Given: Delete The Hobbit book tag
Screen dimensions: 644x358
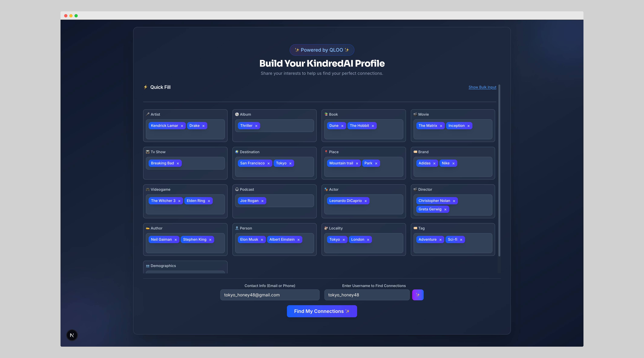Looking at the screenshot, I should pos(373,126).
